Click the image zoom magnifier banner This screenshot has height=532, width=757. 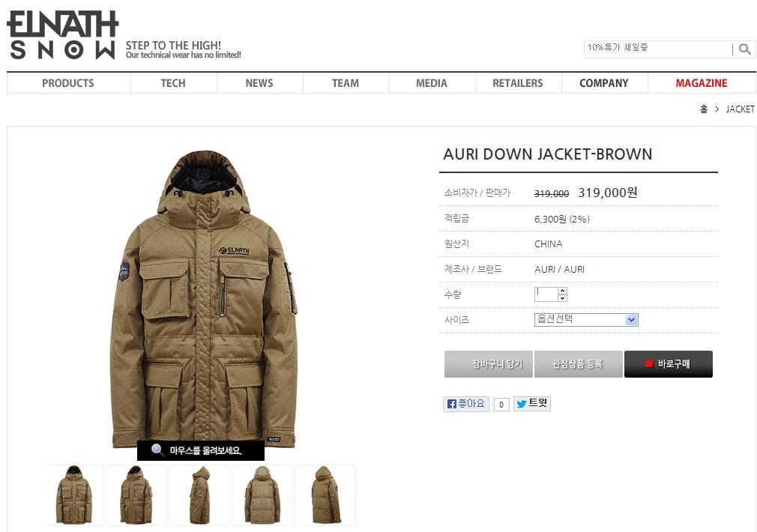(x=201, y=450)
